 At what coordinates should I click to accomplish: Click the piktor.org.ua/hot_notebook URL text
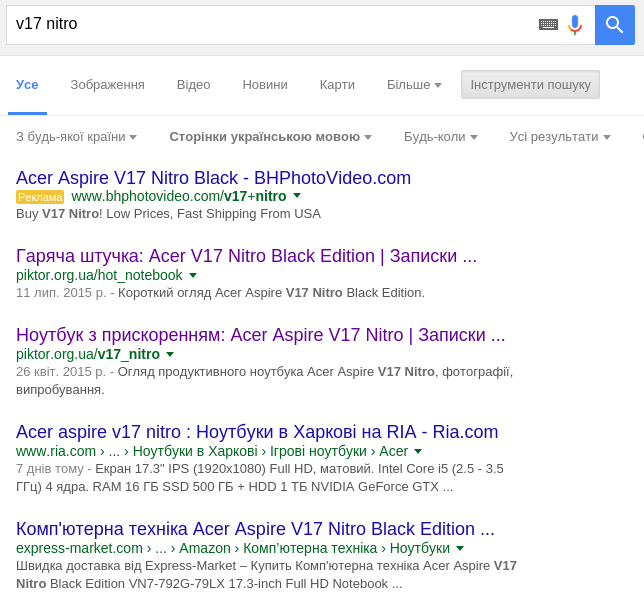coord(99,275)
